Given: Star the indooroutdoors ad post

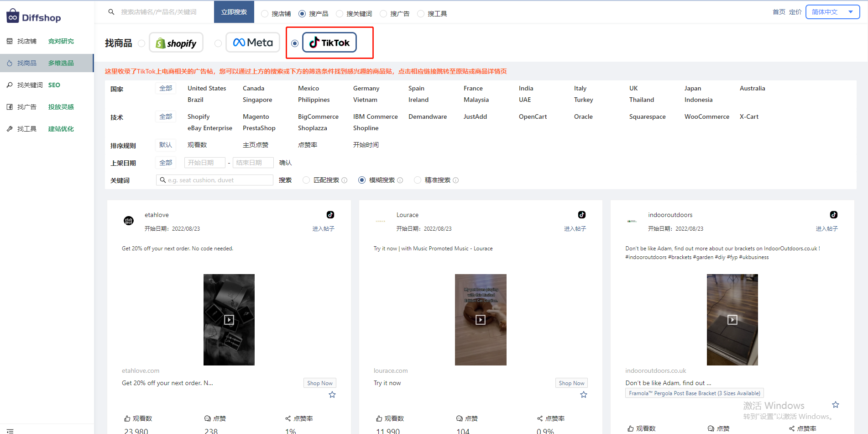Looking at the screenshot, I should tap(836, 405).
